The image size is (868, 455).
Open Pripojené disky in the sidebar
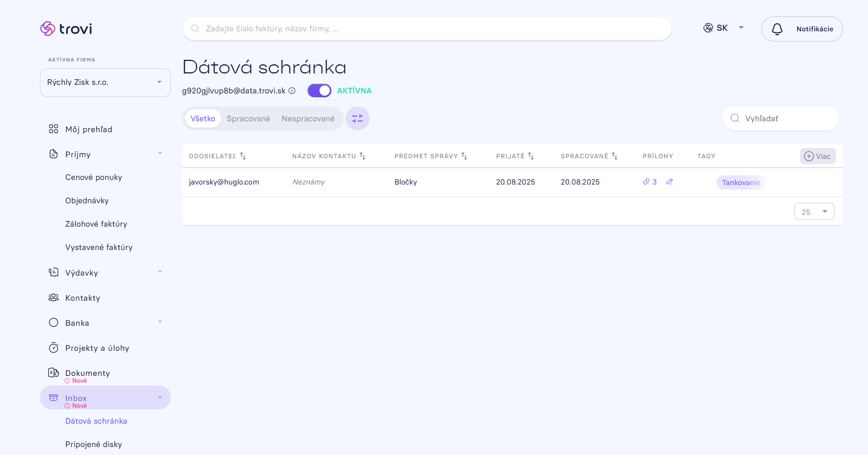(x=94, y=445)
